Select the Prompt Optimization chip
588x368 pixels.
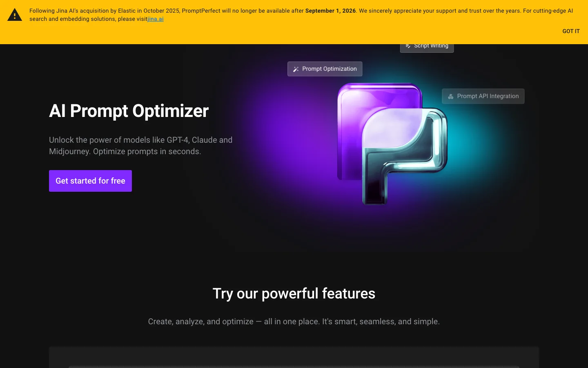[x=325, y=69]
